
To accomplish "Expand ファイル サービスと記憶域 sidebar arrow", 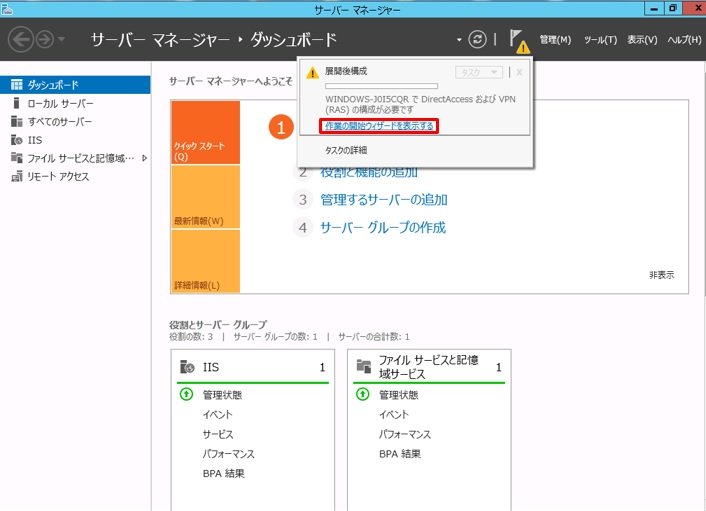I will (x=145, y=158).
